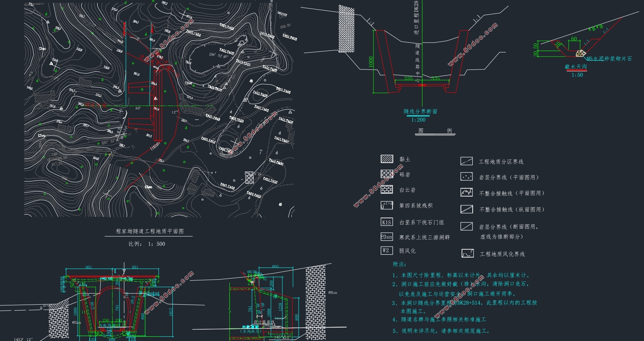Click the 不整合接触线（平面图用）legend symbol
The width and height of the screenshot is (644, 341).
(467, 193)
